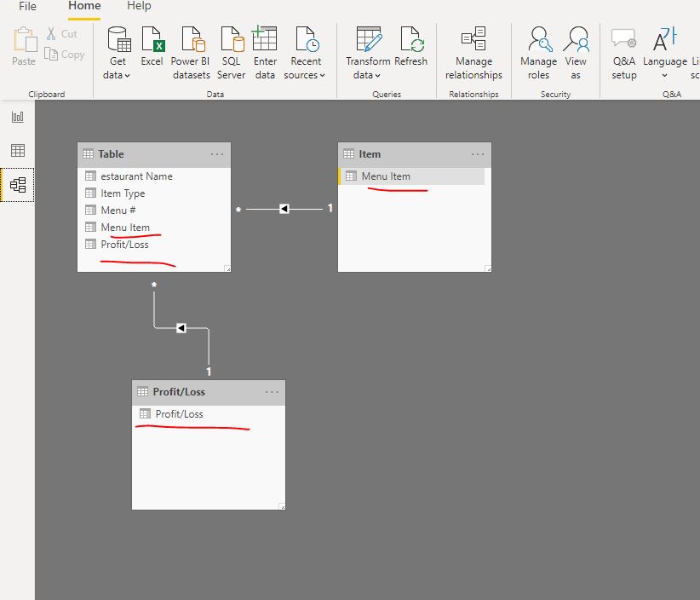Select Model view in sidebar
700x600 pixels.
[x=17, y=185]
